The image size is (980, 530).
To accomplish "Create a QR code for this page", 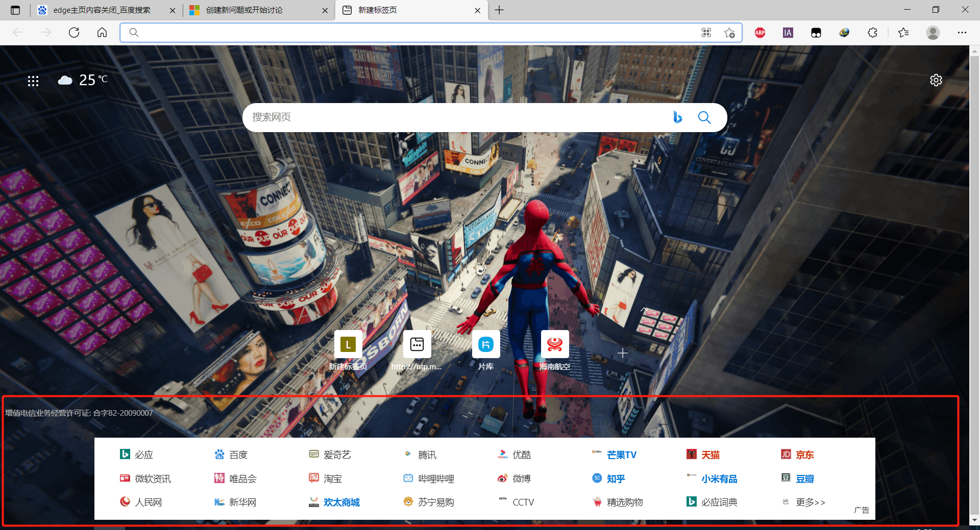I will [x=706, y=33].
